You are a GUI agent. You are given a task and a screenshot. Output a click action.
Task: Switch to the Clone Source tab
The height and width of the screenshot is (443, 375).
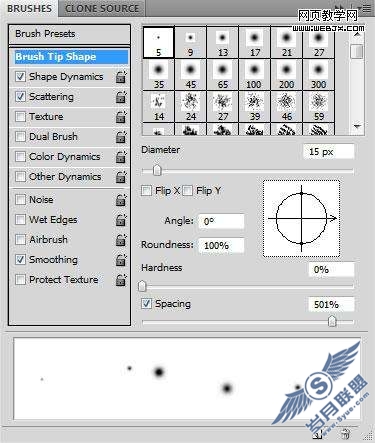(x=102, y=8)
